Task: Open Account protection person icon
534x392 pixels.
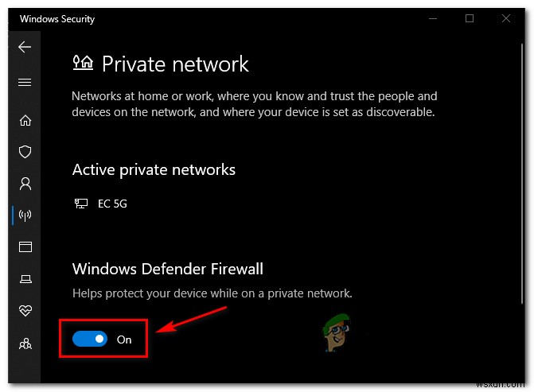Action: pyautogui.click(x=25, y=184)
